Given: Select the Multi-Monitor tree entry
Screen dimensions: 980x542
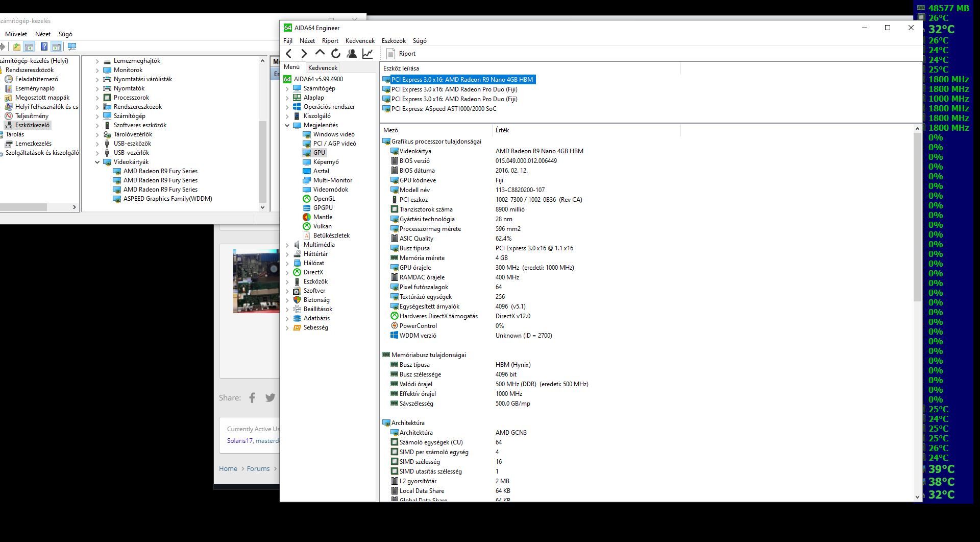Looking at the screenshot, I should (332, 180).
